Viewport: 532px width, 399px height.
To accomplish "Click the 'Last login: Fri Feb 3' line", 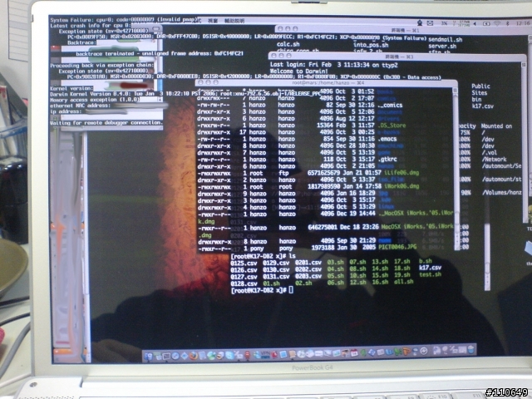I will point(334,65).
